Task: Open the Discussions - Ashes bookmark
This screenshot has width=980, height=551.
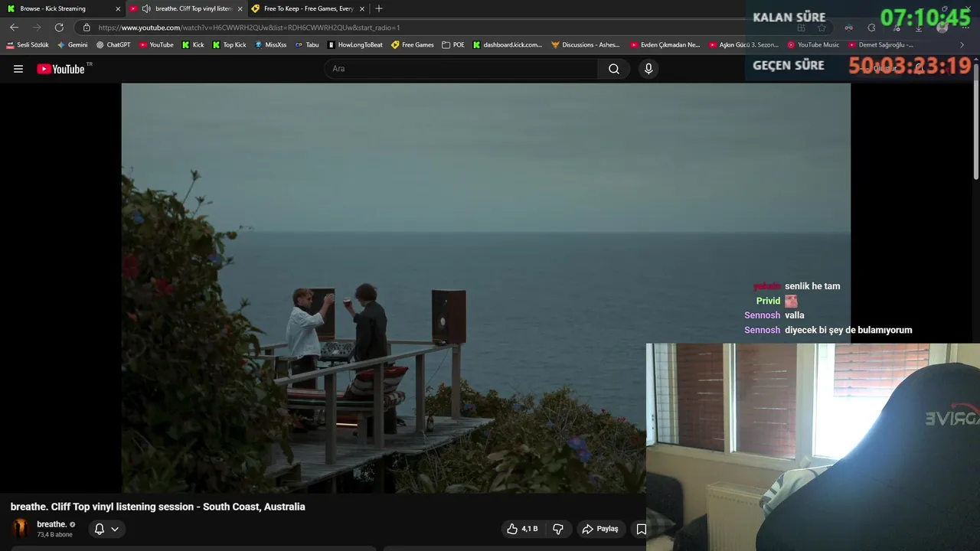Action: tap(586, 45)
